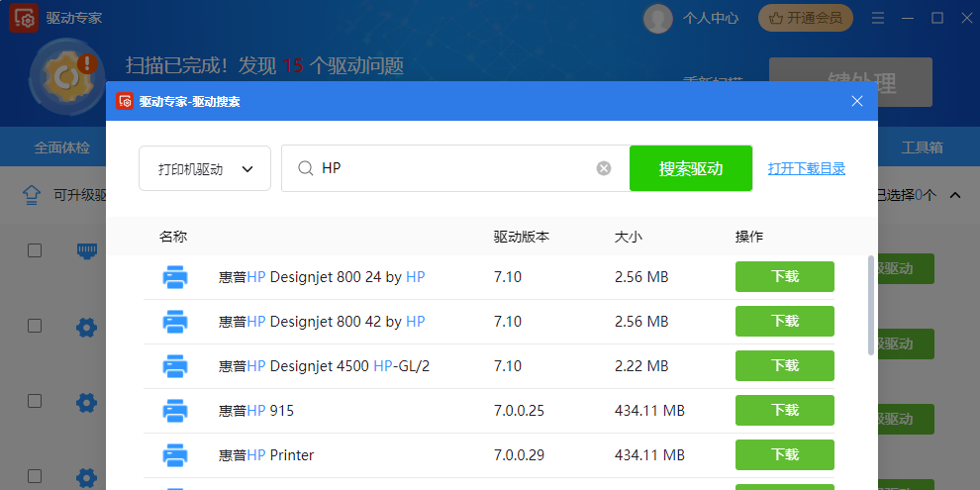Viewport: 980px width, 490px height.
Task: Download 惠普HP Designjet 800 24 driver
Action: pos(785,276)
